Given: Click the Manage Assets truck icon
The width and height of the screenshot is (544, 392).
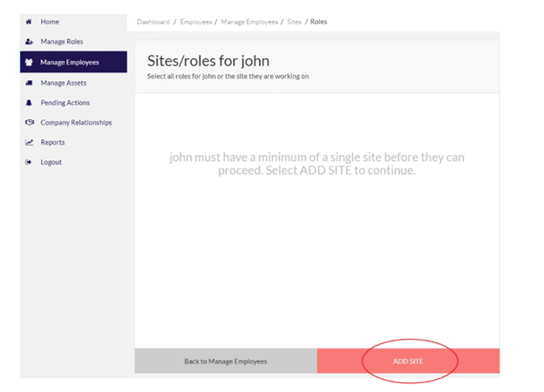Looking at the screenshot, I should [x=29, y=83].
